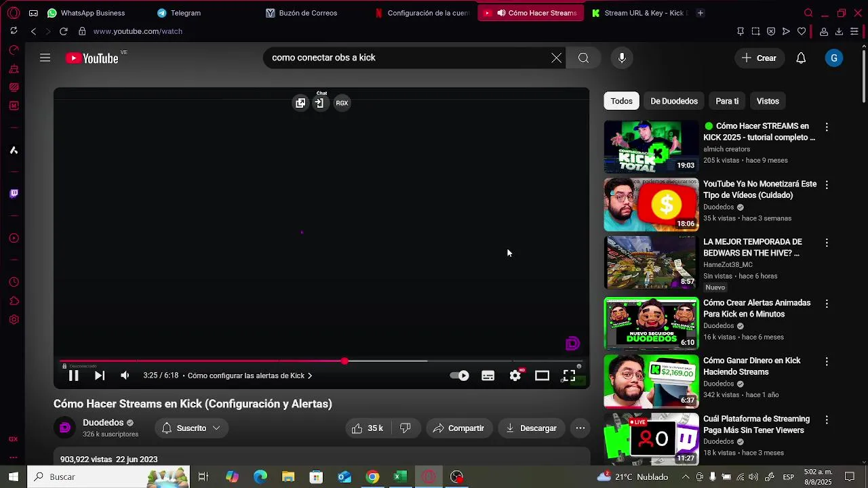Open options for 'Cuál Plataforma de Streaming' video
The image size is (868, 488).
[x=827, y=420]
